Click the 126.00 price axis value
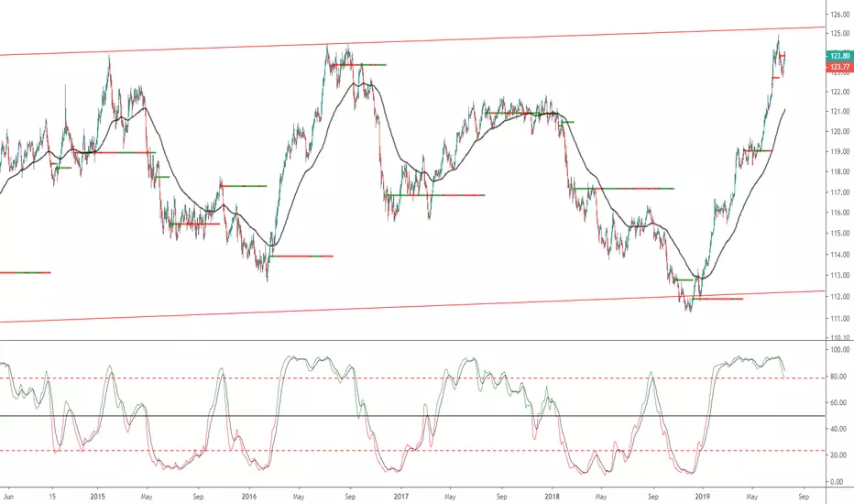Viewport: 854px width, 504px height. [840, 15]
